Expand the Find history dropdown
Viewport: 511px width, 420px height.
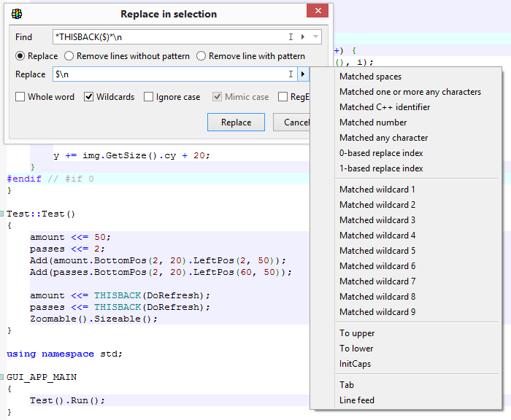point(315,37)
